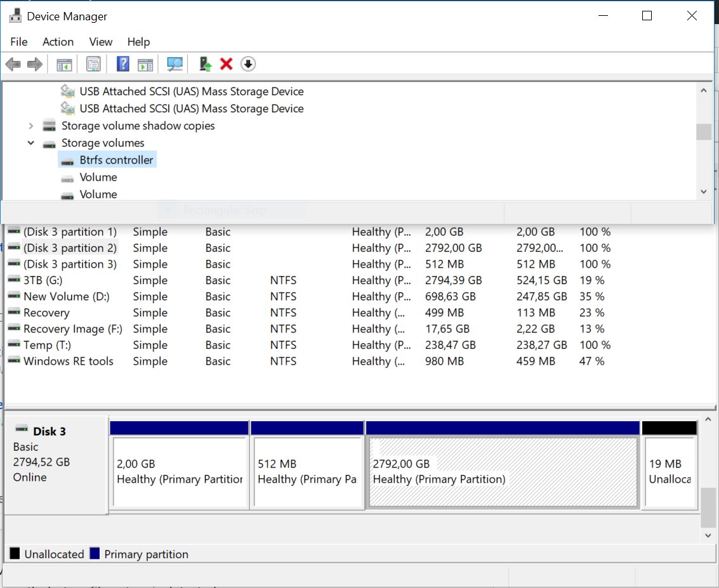Viewport: 719px width, 588px height.
Task: Click scroll down arrow in disk map pane
Action: 708,535
